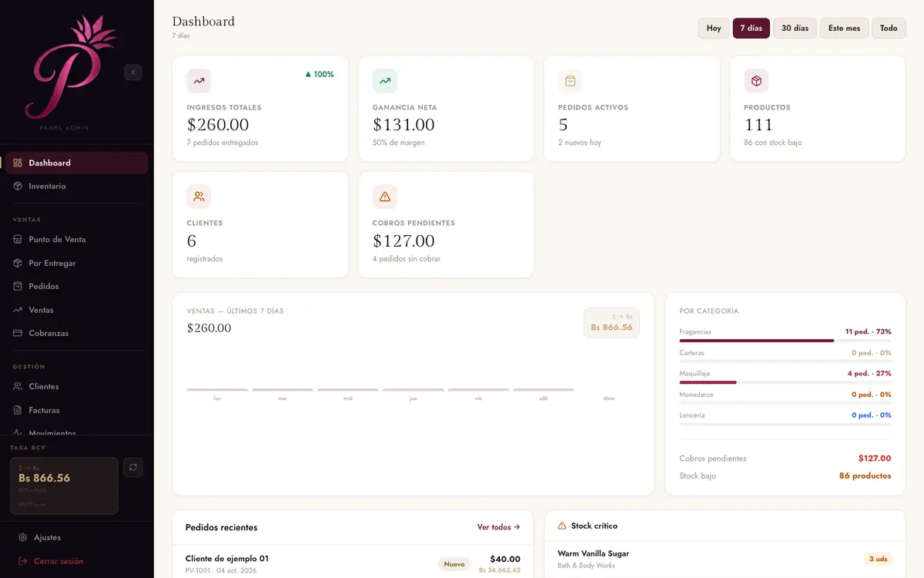This screenshot has width=924, height=578.
Task: Choose the Este mes filter
Action: click(x=845, y=29)
